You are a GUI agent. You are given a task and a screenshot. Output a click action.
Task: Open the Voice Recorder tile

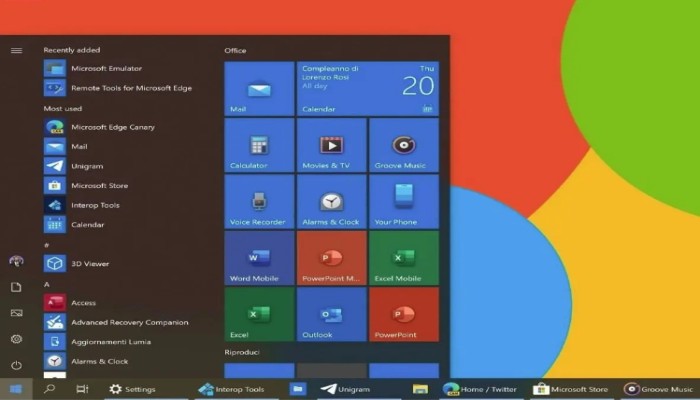(259, 201)
